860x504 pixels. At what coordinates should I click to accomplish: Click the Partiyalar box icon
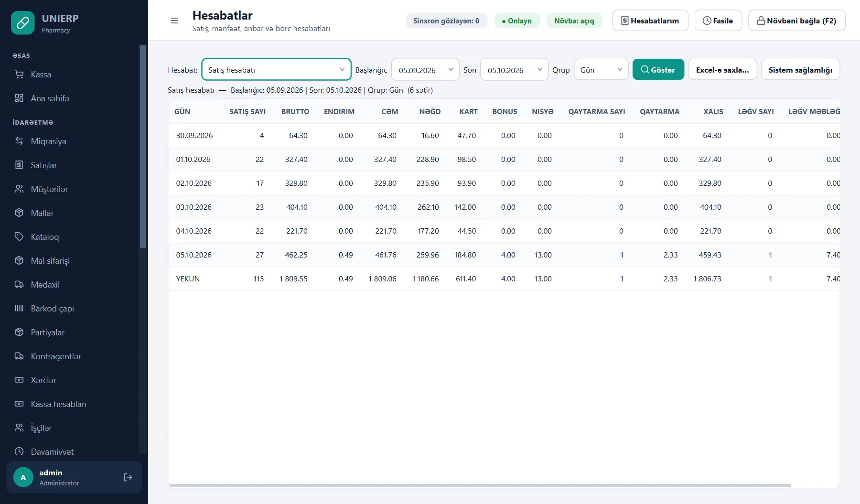19,332
